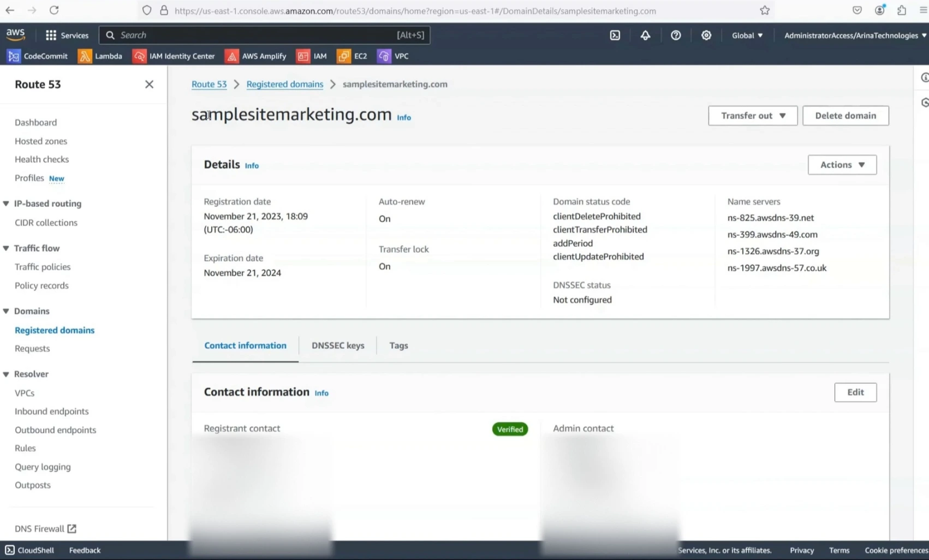Open the Transfer out dropdown

pos(753,115)
